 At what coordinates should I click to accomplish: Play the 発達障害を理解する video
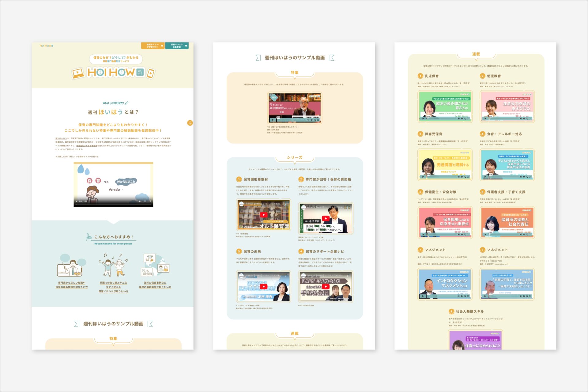(424, 176)
